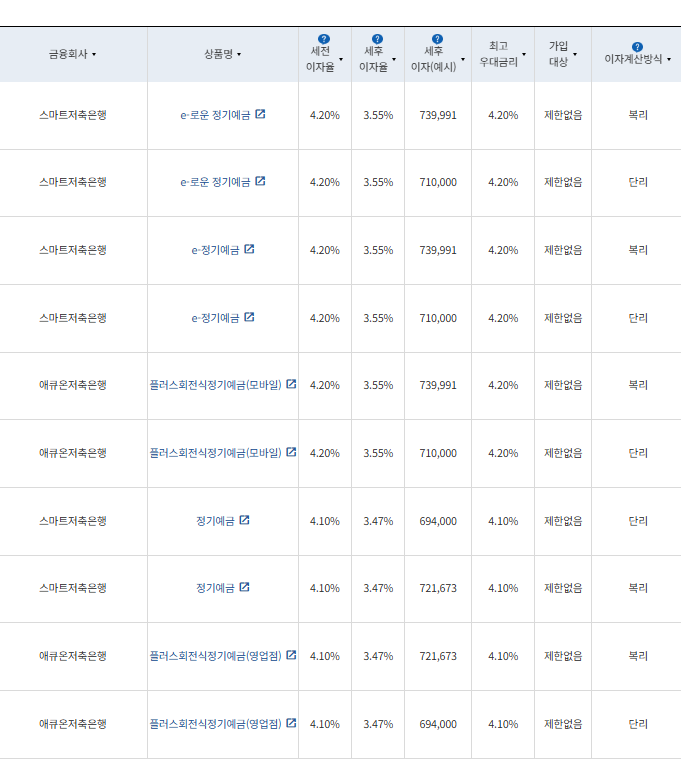Click external icon next to 정기예금 721,673 스마트저축은행 row
The image size is (681, 765).
[244, 587]
